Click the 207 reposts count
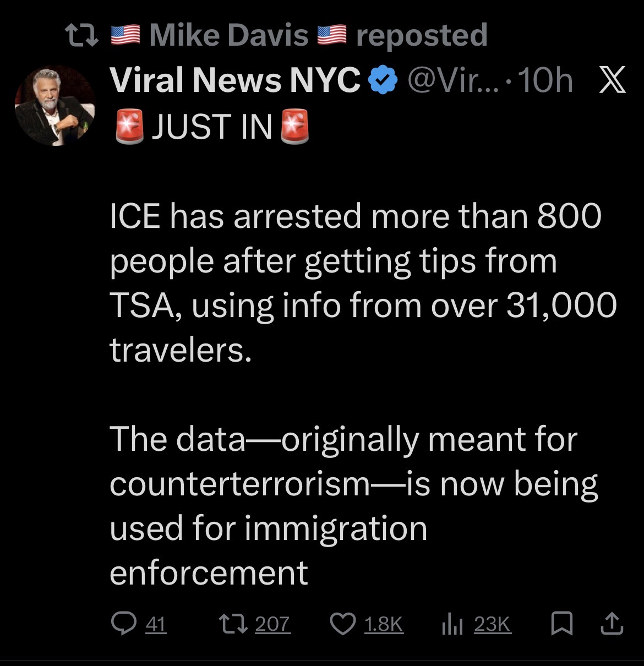Viewport: 644px width, 666px height. coord(272,624)
